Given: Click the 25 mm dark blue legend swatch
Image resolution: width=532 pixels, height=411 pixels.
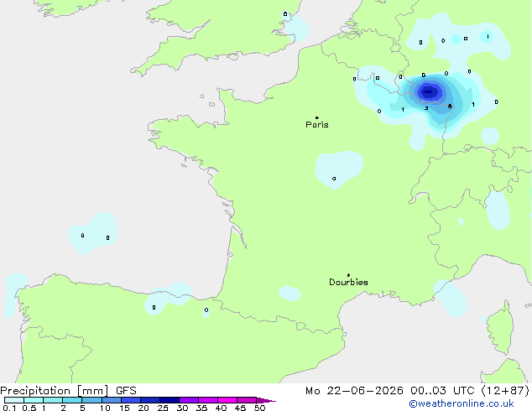Looking at the screenshot, I should pos(170,400).
